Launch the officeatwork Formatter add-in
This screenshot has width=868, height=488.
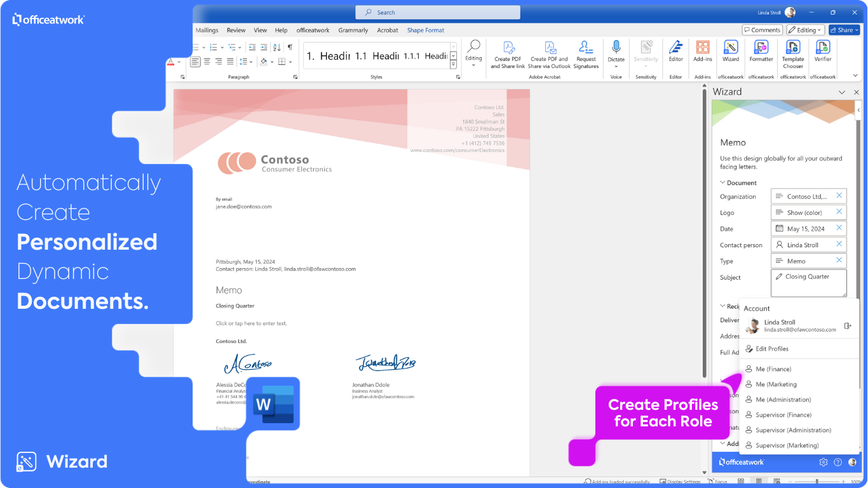point(761,51)
